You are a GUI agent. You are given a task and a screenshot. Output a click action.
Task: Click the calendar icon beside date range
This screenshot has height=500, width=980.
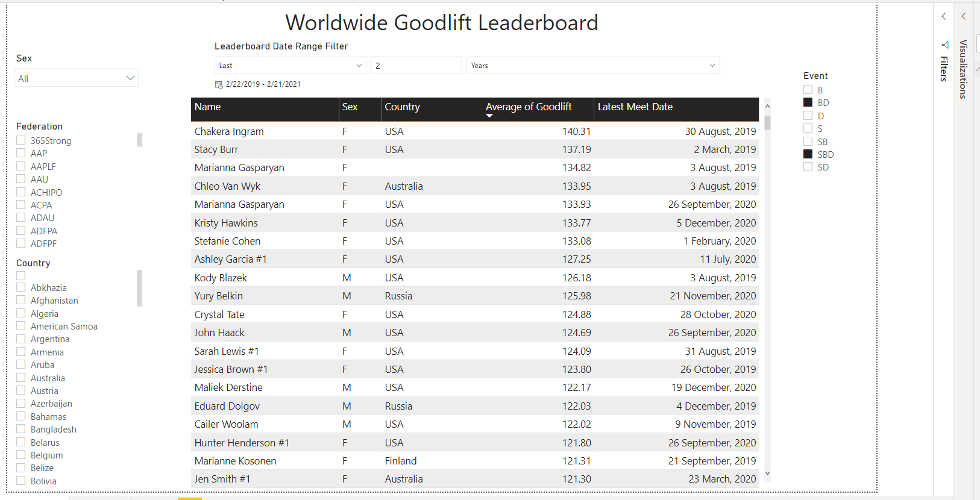(x=219, y=85)
